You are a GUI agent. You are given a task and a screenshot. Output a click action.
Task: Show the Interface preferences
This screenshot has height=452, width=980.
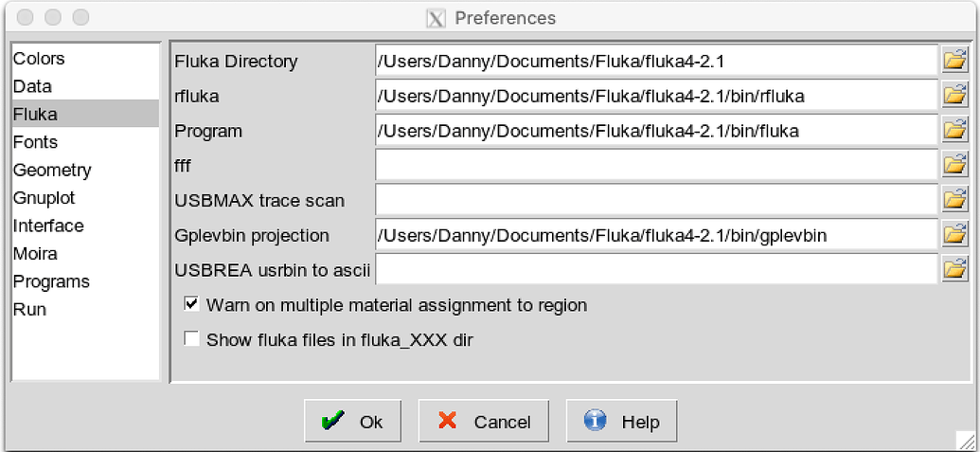[x=48, y=226]
